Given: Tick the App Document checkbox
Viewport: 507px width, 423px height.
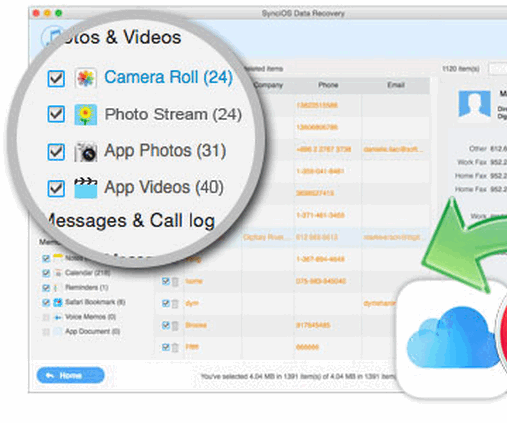Looking at the screenshot, I should 46,332.
